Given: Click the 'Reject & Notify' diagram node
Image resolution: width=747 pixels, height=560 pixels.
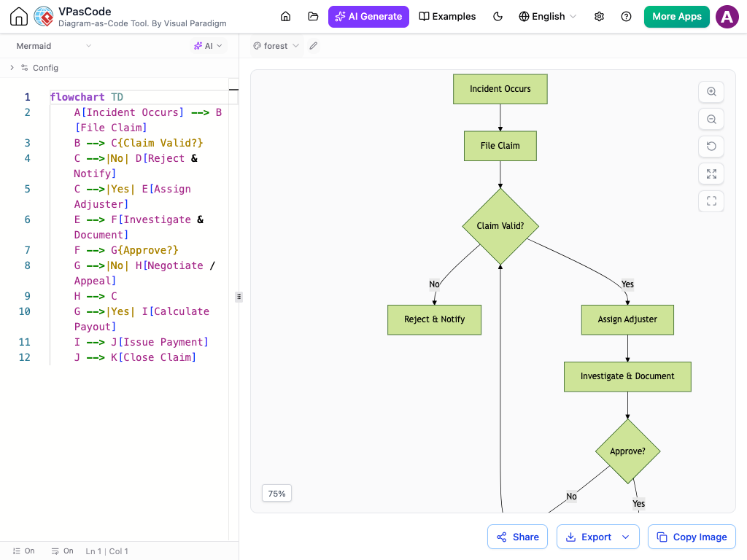Looking at the screenshot, I should (435, 319).
